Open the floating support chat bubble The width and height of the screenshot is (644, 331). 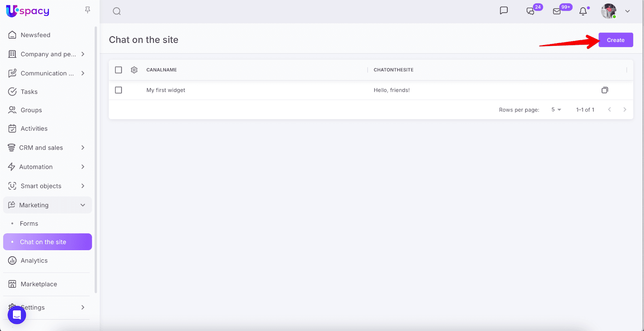click(17, 315)
